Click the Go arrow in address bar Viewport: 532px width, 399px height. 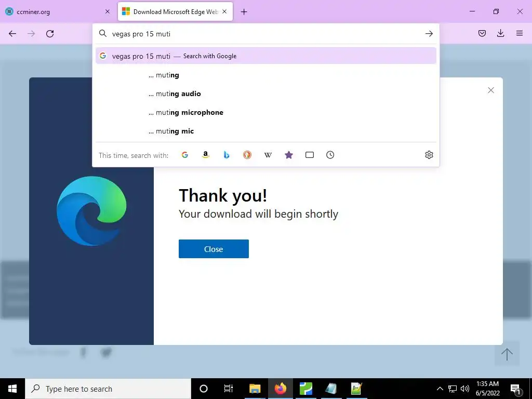click(429, 34)
